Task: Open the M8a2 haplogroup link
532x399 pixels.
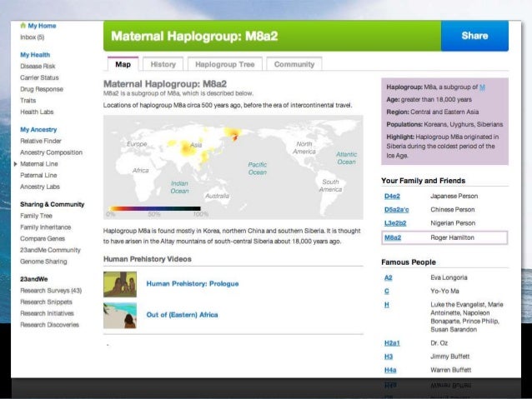Action: click(393, 237)
